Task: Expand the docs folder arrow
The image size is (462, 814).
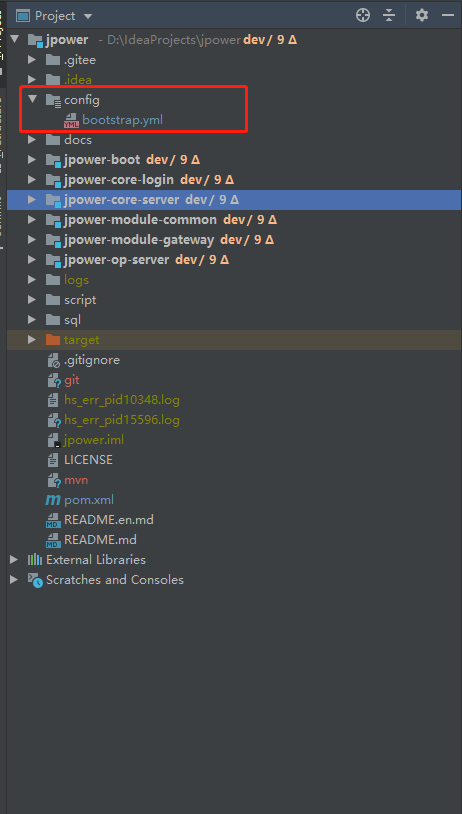Action: point(32,140)
